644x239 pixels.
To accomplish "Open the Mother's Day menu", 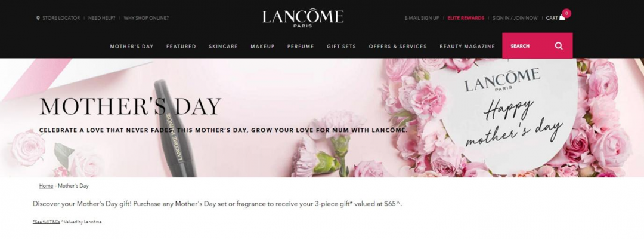I will 131,47.
